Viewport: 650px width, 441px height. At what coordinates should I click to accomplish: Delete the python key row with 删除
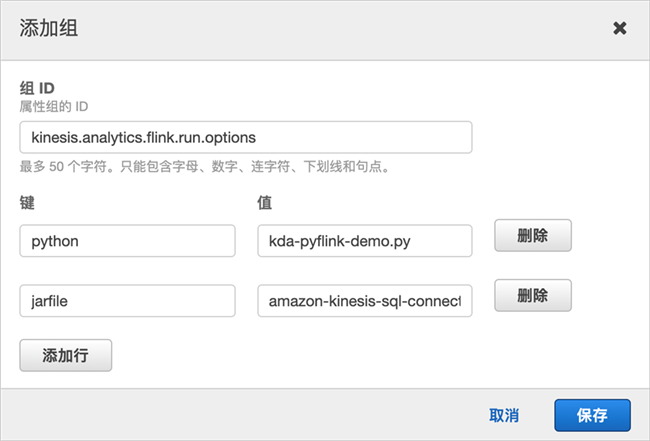pos(533,235)
